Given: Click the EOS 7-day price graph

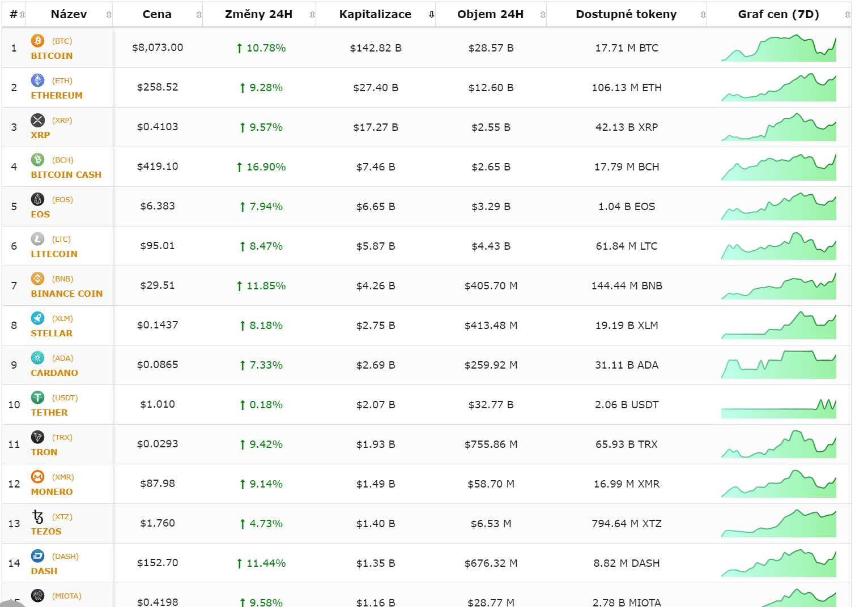Looking at the screenshot, I should coord(778,207).
